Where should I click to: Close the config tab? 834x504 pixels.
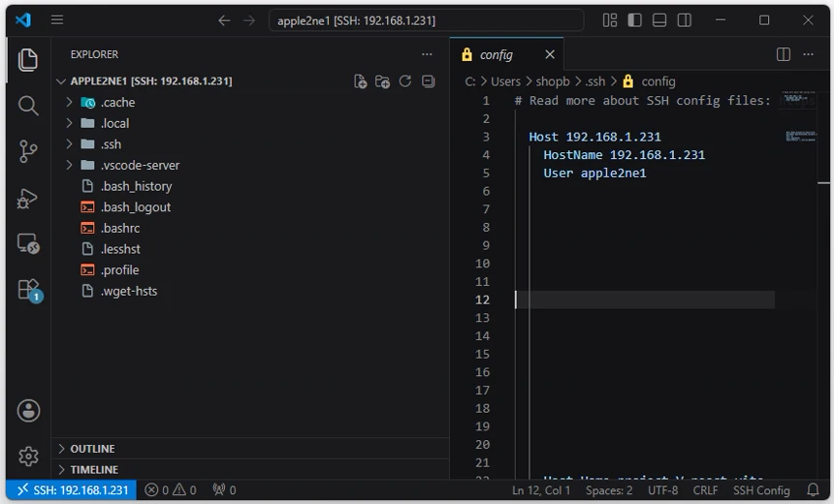pyautogui.click(x=550, y=54)
